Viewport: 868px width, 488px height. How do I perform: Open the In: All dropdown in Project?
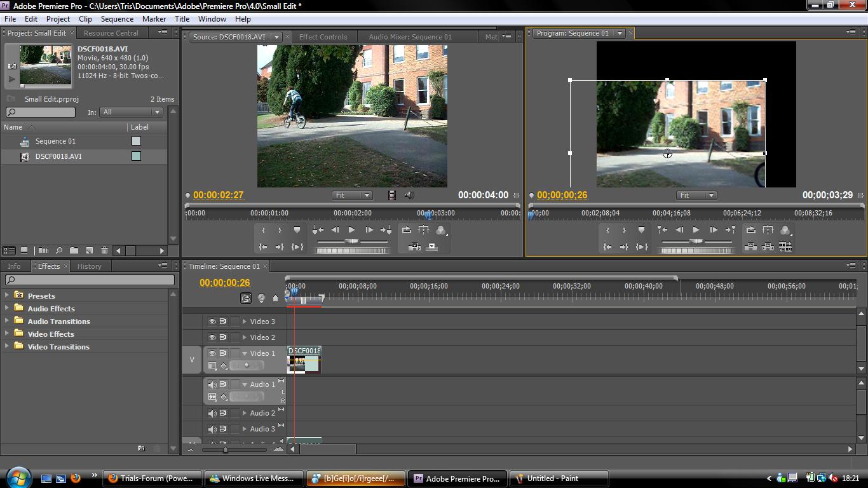pos(131,112)
